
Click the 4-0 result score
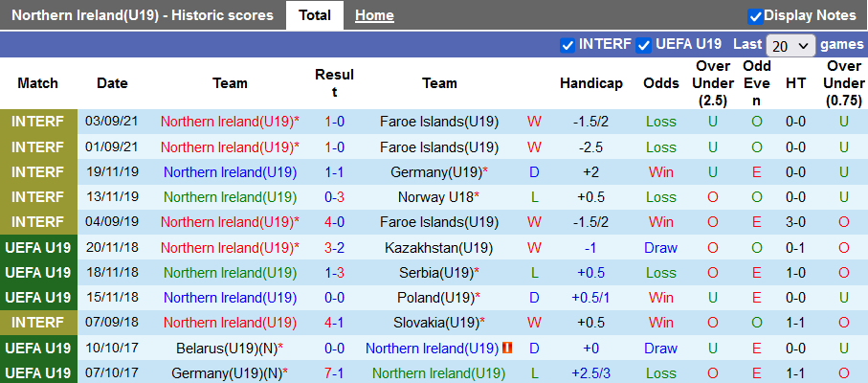(334, 222)
